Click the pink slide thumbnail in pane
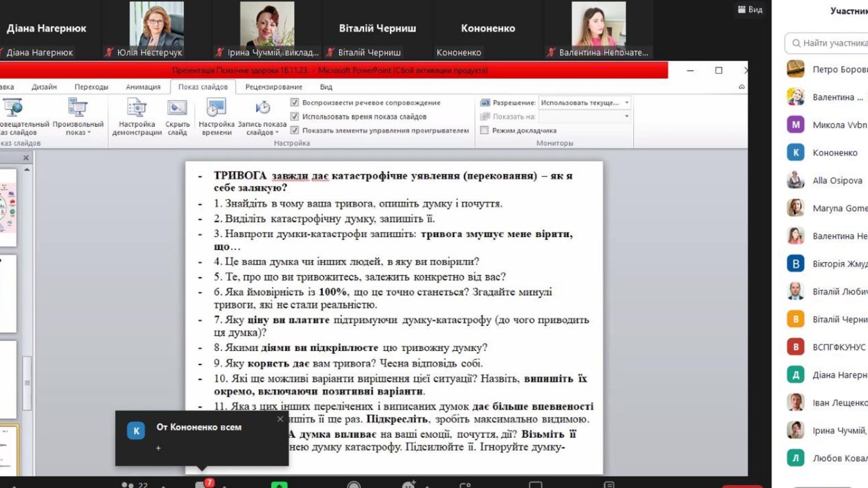Image resolution: width=868 pixels, height=488 pixels. [x=8, y=208]
